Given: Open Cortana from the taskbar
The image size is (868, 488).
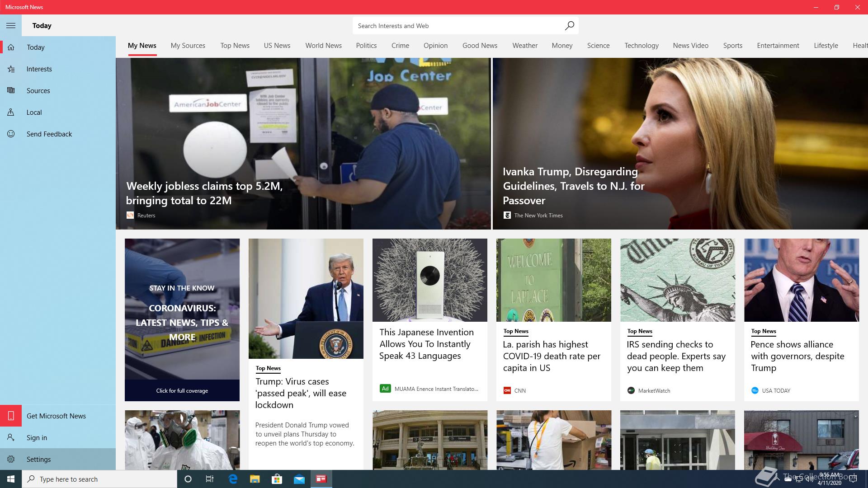Looking at the screenshot, I should tap(188, 479).
